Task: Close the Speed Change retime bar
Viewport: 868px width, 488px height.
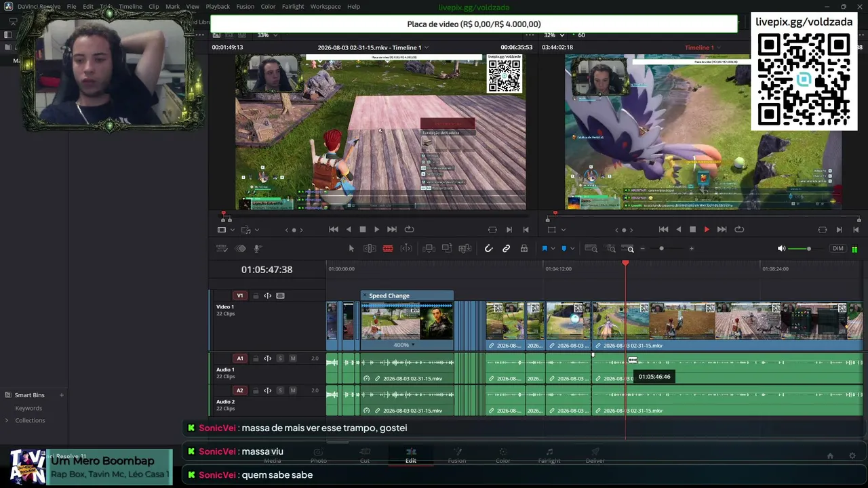Action: pos(364,296)
